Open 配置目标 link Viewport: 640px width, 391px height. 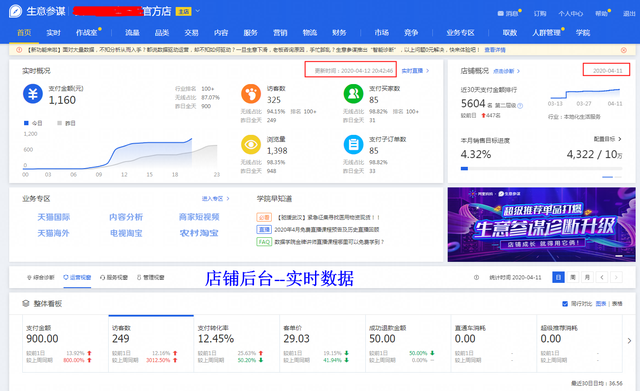click(x=607, y=139)
